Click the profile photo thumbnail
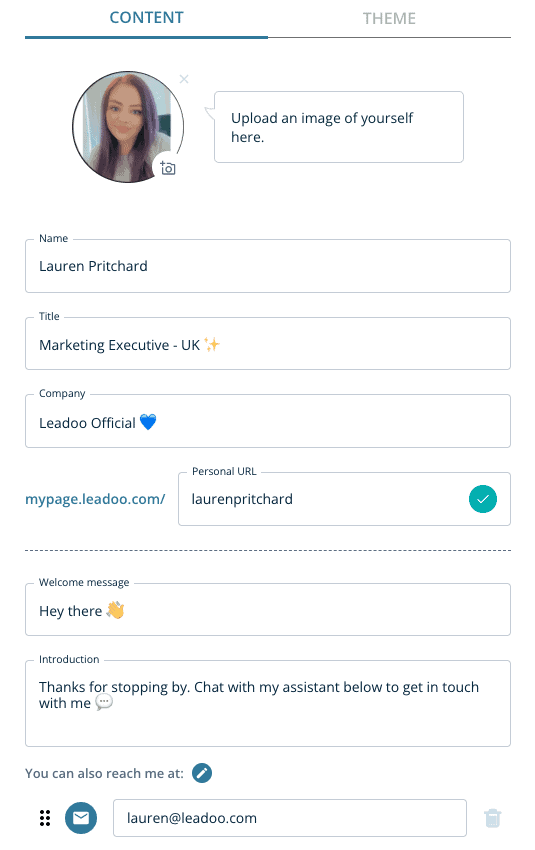Image resolution: width=535 pixels, height=850 pixels. 128,127
